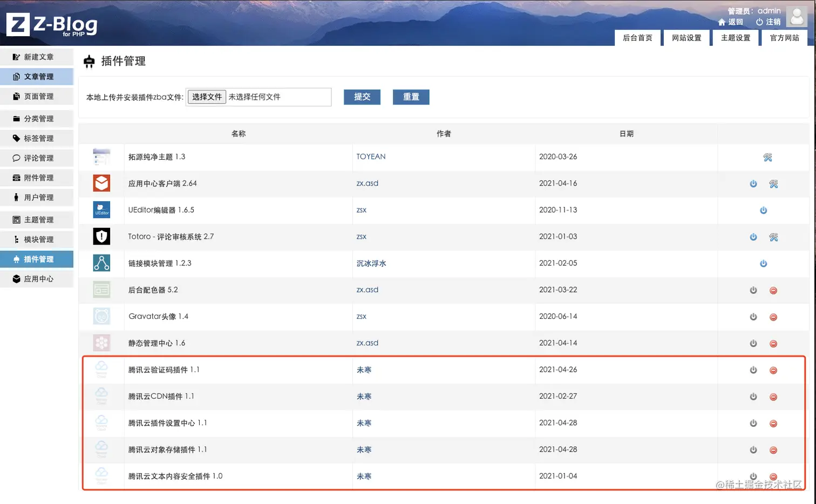This screenshot has width=816, height=504.
Task: Click the UEditor编辑器 plugin logo icon
Action: coord(101,210)
